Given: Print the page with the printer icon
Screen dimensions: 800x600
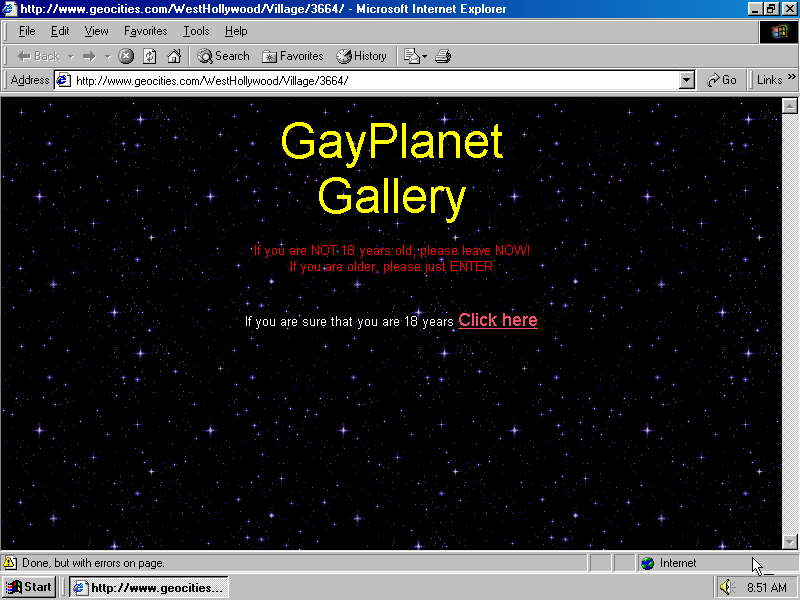Looking at the screenshot, I should click(x=443, y=56).
